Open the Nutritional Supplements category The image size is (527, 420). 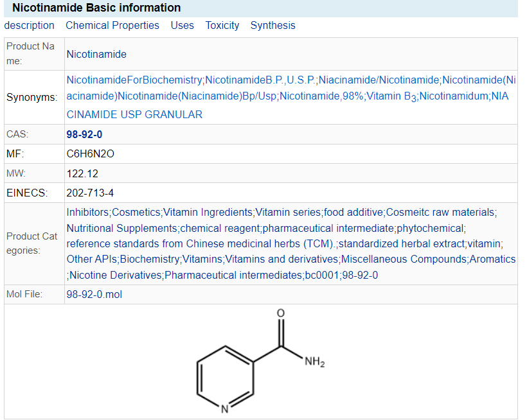[x=121, y=228]
